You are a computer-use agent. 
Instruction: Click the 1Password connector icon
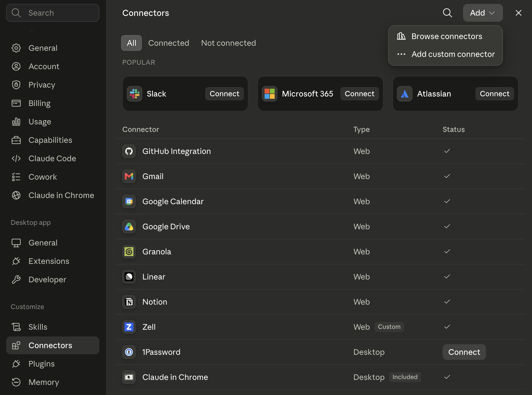pos(129,352)
